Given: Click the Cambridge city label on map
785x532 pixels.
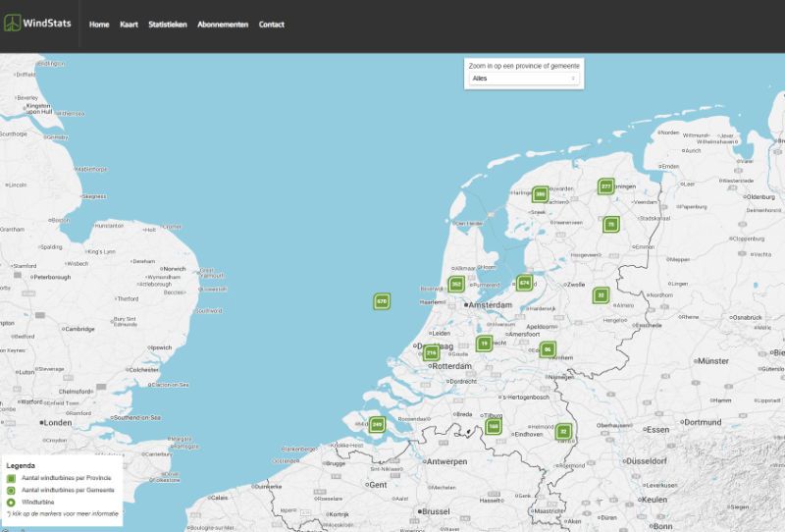Looking at the screenshot, I should click(x=80, y=329).
